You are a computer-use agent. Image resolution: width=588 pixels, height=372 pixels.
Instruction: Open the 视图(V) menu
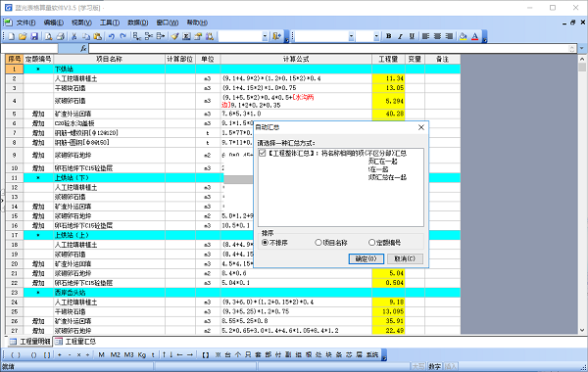coord(81,23)
